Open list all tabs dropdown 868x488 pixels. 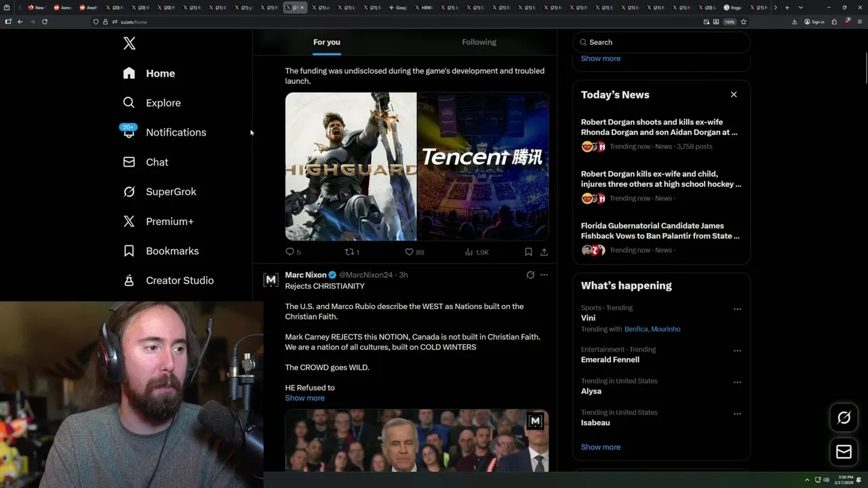point(801,7)
